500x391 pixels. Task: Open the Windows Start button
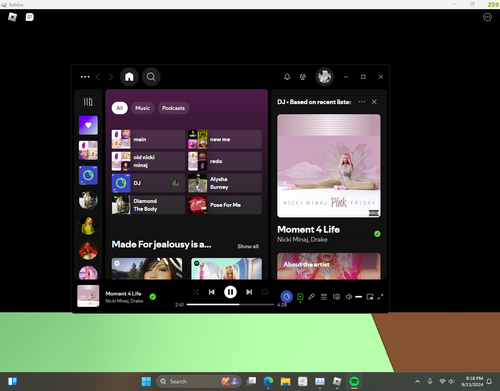pyautogui.click(x=146, y=381)
